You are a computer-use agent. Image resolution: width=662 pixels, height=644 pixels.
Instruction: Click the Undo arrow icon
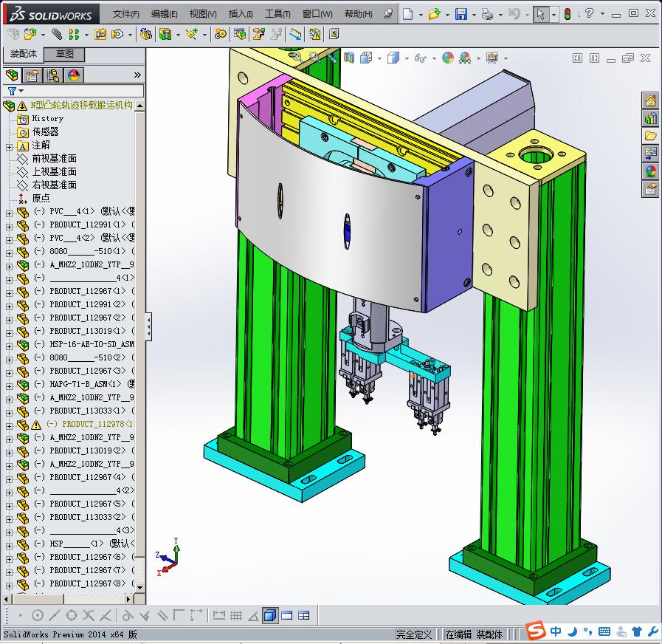[x=514, y=14]
